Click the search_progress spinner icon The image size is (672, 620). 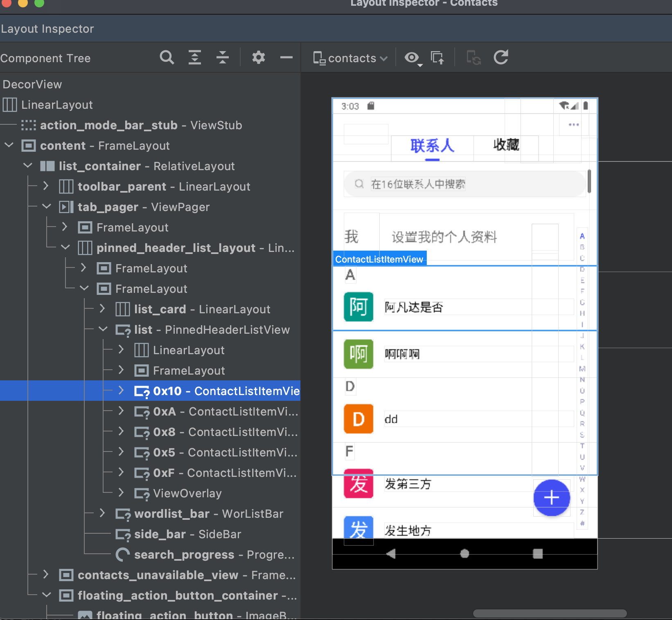point(123,555)
